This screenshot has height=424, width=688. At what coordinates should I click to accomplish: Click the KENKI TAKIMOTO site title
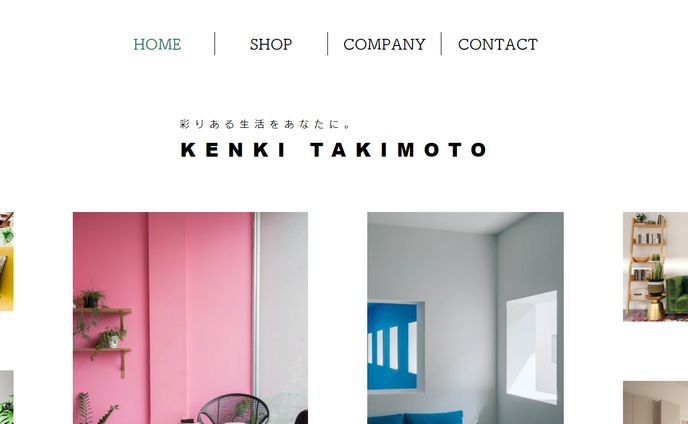(x=334, y=150)
